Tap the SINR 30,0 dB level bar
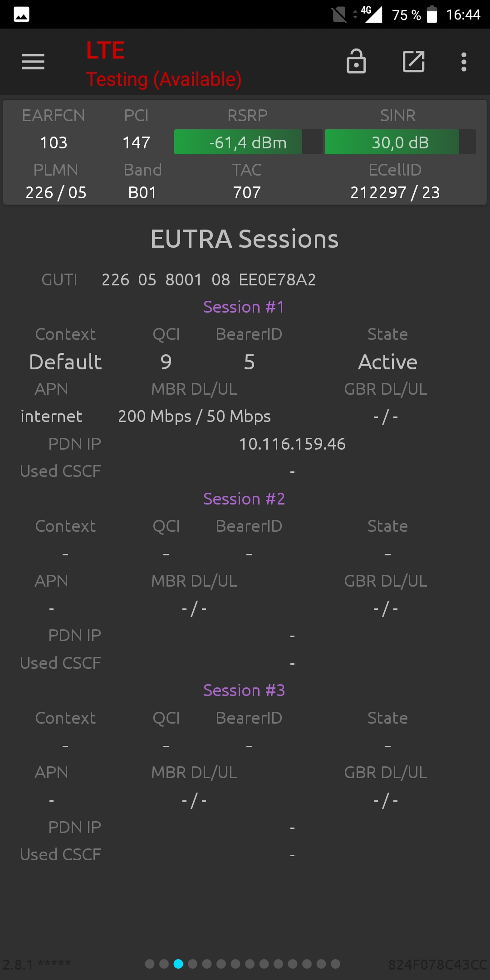Viewport: 490px width, 980px height. pyautogui.click(x=400, y=142)
